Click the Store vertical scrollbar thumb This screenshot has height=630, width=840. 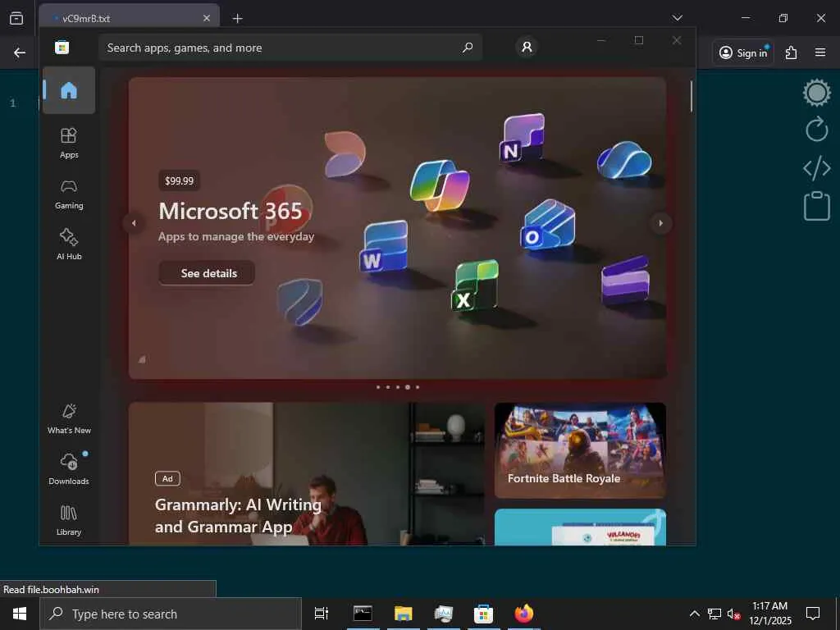pos(691,96)
